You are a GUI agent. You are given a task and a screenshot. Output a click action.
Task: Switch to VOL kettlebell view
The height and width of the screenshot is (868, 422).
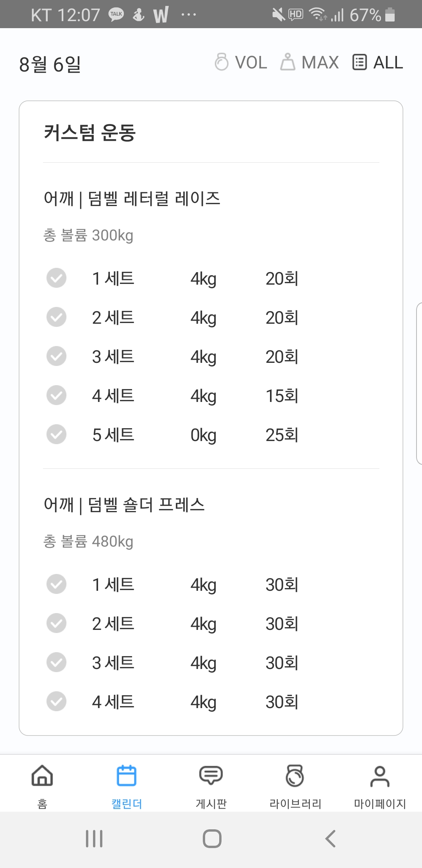click(x=241, y=62)
